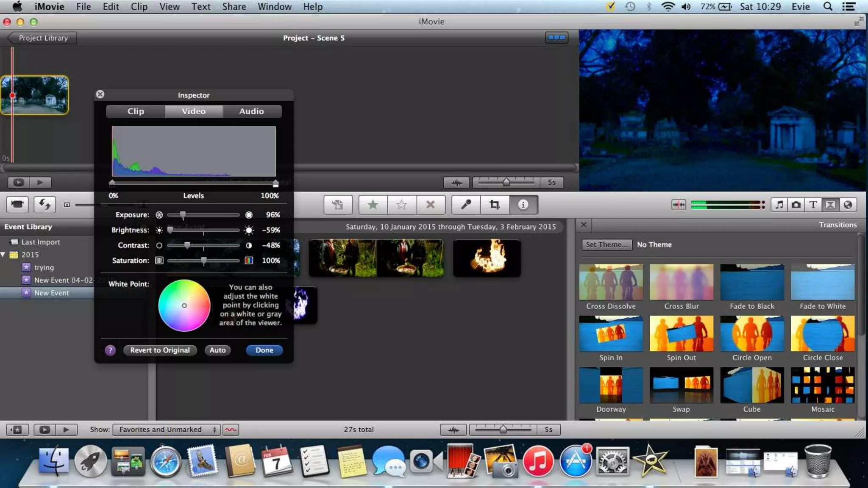Select the Video tab in Inspector
Image resolution: width=868 pixels, height=488 pixels.
click(194, 111)
